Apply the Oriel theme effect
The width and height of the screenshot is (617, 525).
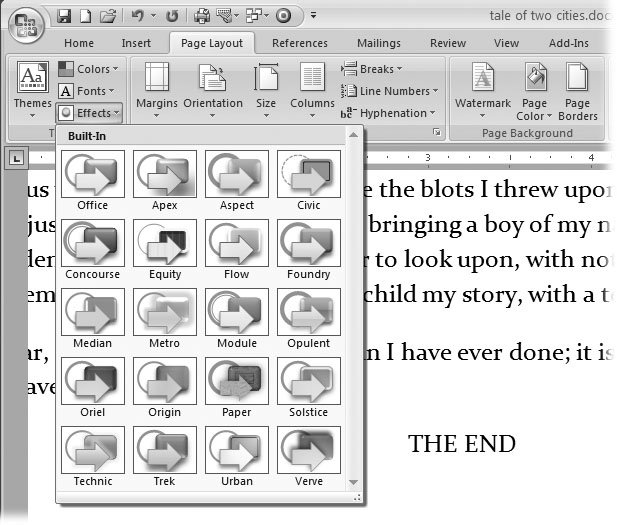coord(93,388)
